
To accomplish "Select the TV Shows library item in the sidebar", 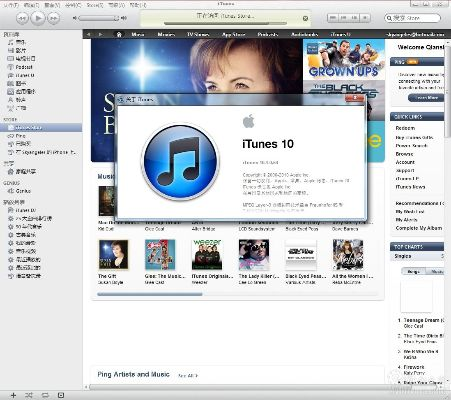I will (x=25, y=59).
